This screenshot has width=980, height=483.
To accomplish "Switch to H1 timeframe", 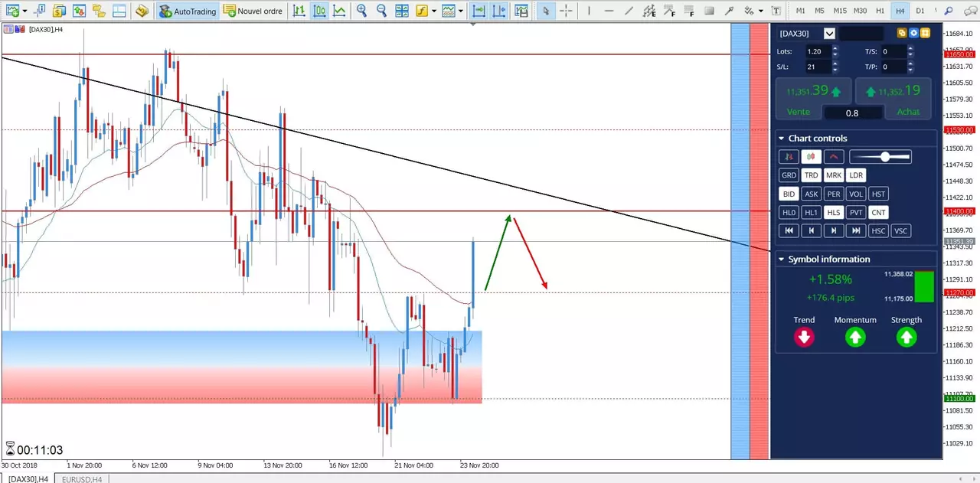I will (x=880, y=11).
